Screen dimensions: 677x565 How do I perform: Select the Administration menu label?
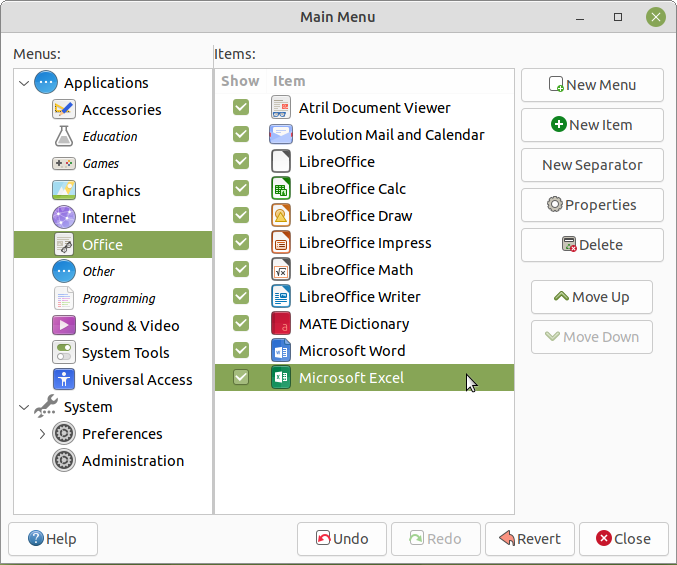point(133,461)
